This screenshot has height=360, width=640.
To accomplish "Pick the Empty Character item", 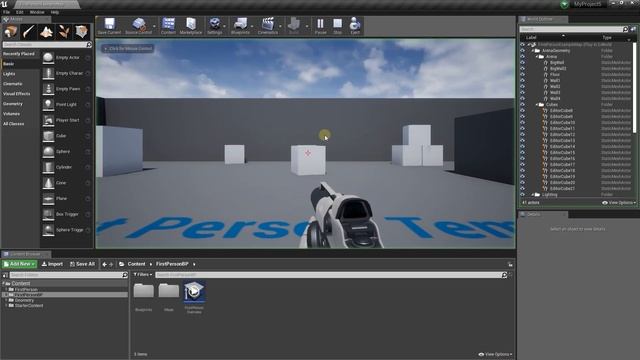I will tap(67, 73).
